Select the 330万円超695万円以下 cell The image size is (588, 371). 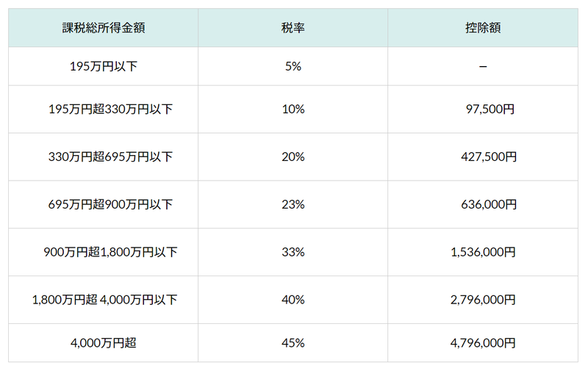pos(110,156)
